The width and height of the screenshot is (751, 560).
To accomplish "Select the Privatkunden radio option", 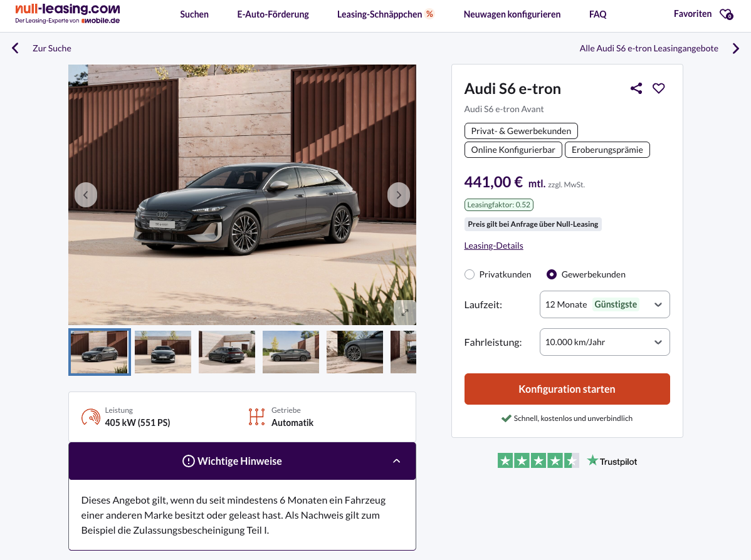I will 470,274.
